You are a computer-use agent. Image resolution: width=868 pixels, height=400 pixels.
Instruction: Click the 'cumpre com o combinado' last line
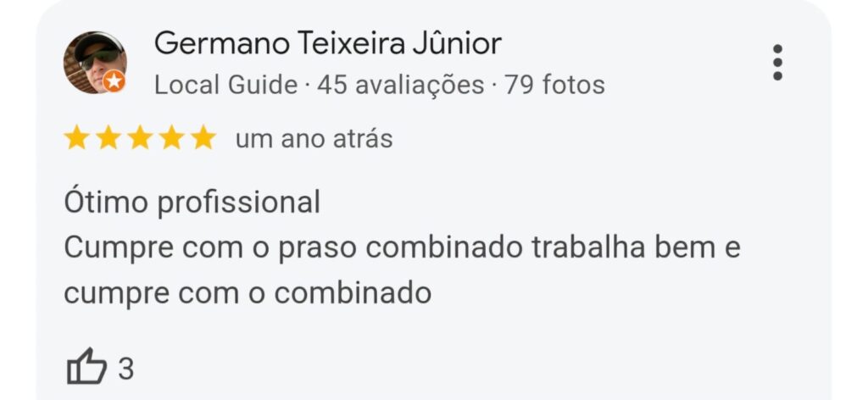pyautogui.click(x=248, y=293)
